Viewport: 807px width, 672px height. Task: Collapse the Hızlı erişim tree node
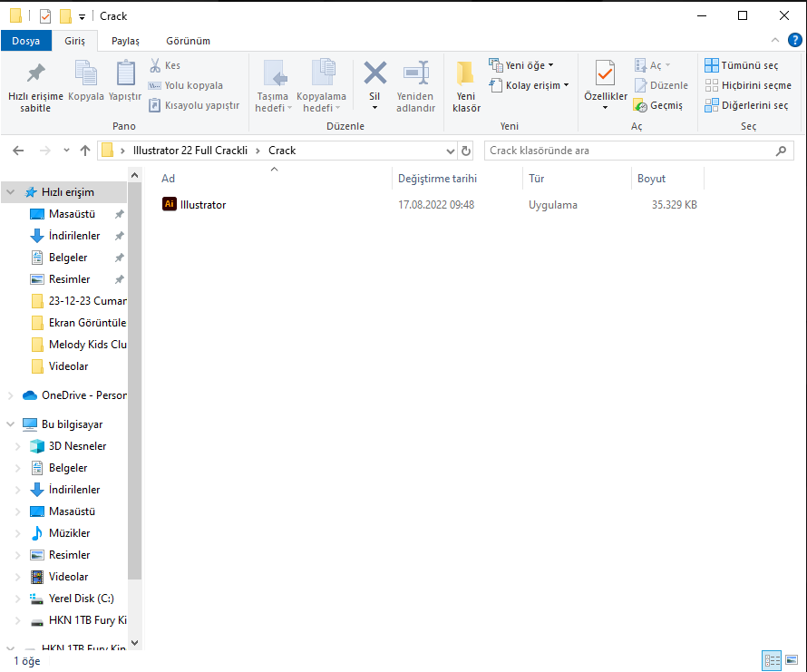click(x=10, y=192)
